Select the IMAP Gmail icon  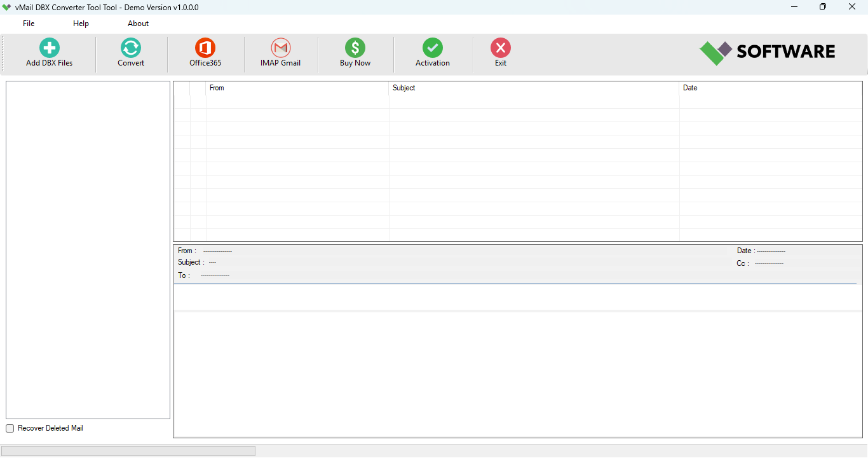[280, 48]
